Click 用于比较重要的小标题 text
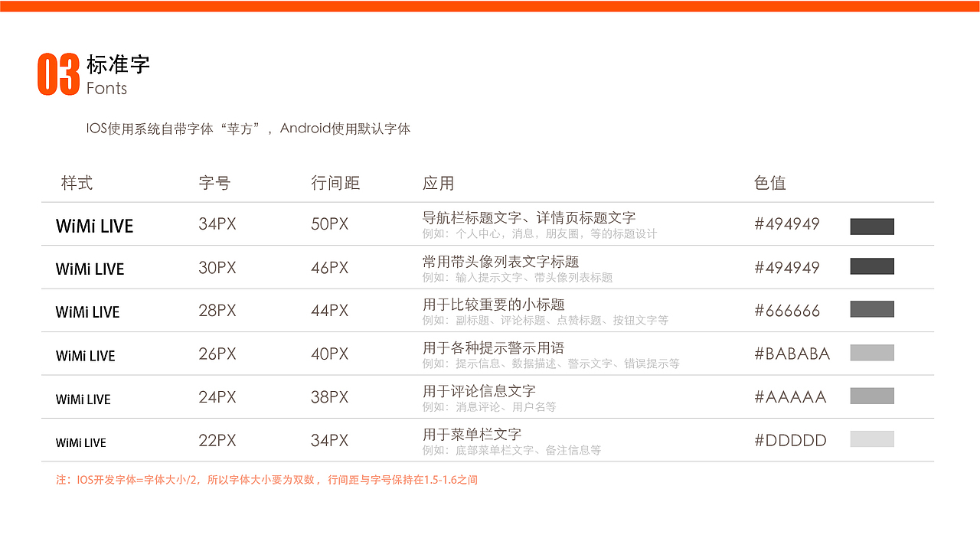The width and height of the screenshot is (980, 551). [494, 305]
